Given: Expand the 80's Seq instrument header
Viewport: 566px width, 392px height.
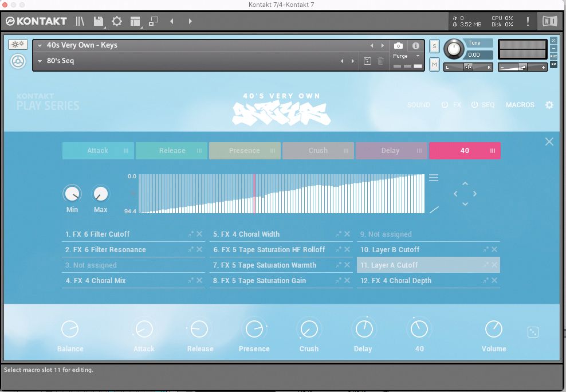Looking at the screenshot, I should (40, 61).
